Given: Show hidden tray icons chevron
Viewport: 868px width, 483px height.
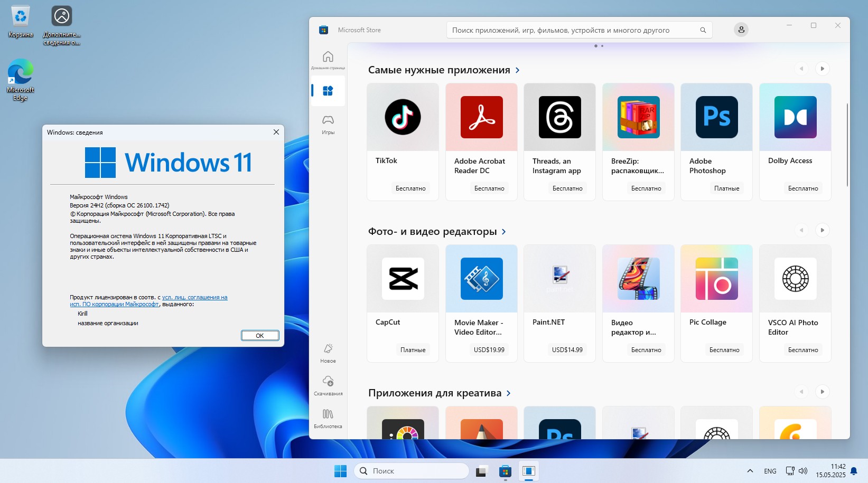Looking at the screenshot, I should pos(750,471).
